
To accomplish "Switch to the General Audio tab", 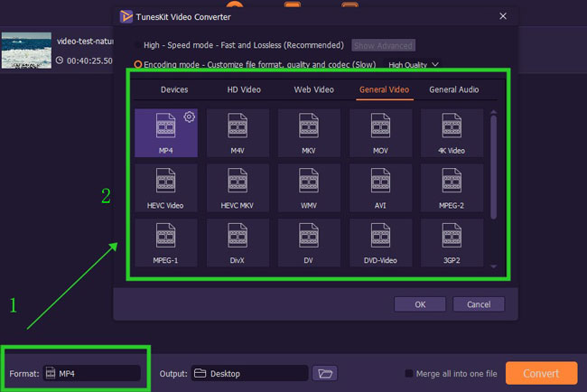I will [454, 89].
